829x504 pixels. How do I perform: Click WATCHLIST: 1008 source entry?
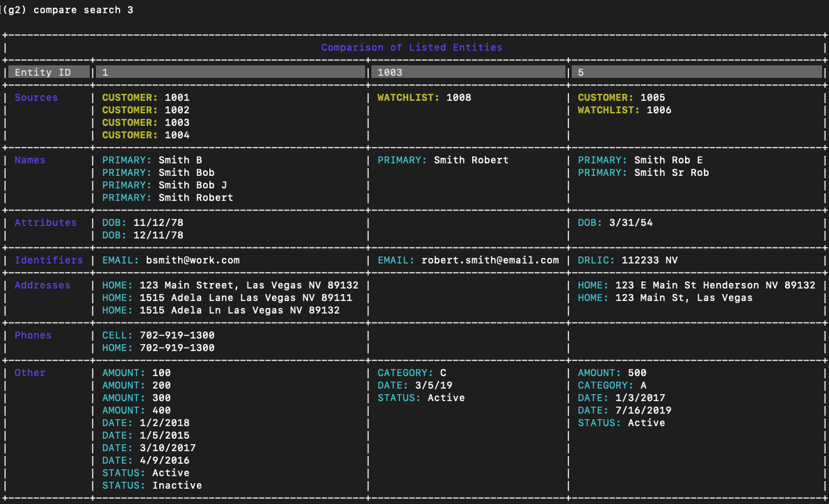coord(424,97)
